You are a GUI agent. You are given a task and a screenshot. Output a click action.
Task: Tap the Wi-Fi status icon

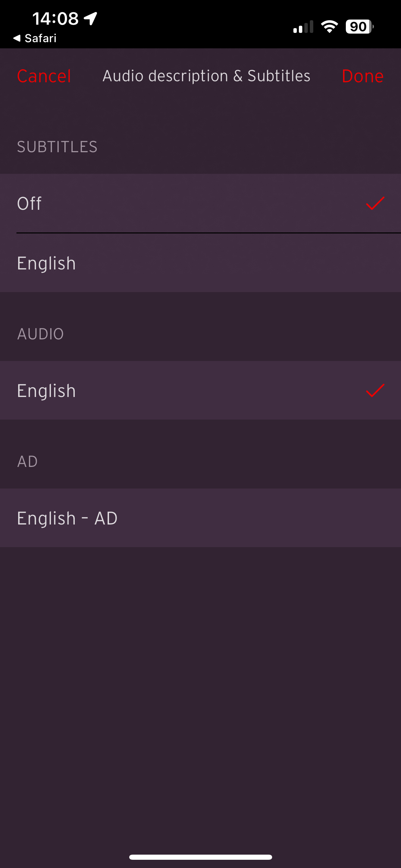pyautogui.click(x=329, y=26)
